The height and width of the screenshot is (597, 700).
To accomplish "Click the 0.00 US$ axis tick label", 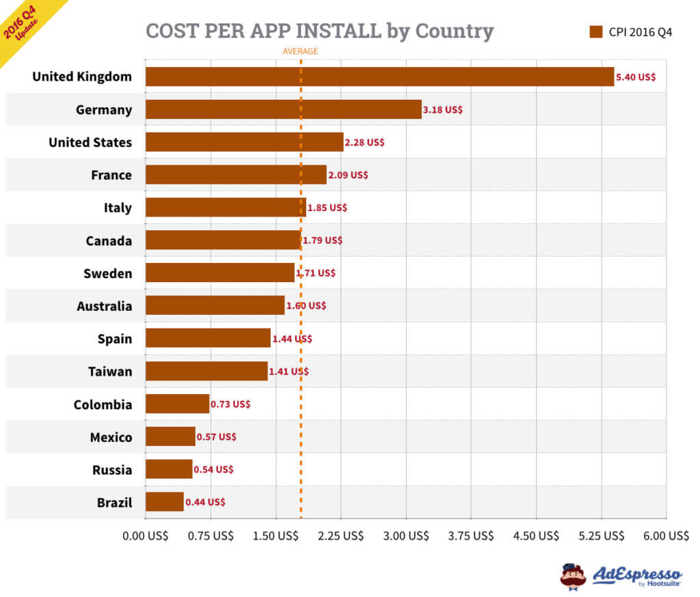I will pyautogui.click(x=146, y=536).
